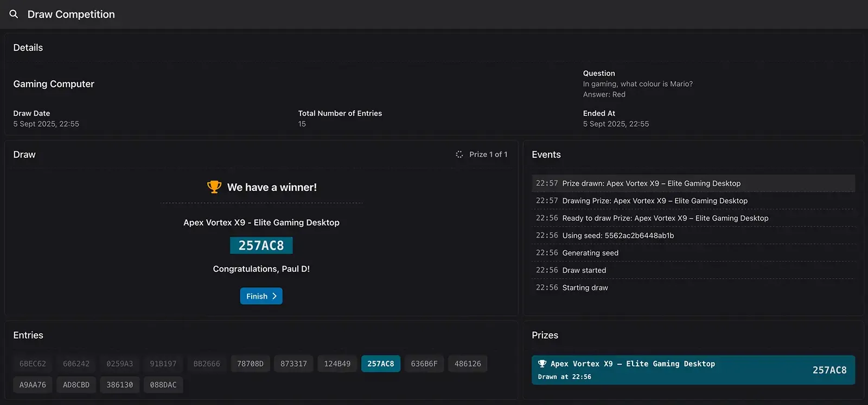868x405 pixels.
Task: Click the trophy icon in the prize card
Action: pos(542,364)
